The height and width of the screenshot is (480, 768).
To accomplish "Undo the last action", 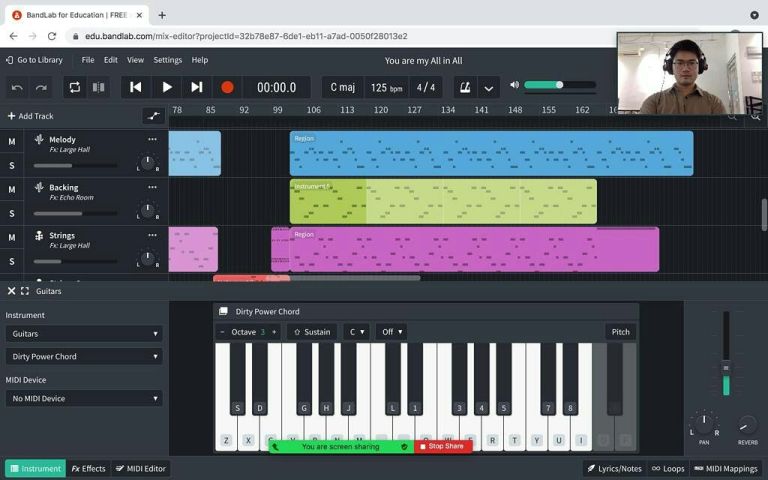I will tap(17, 88).
